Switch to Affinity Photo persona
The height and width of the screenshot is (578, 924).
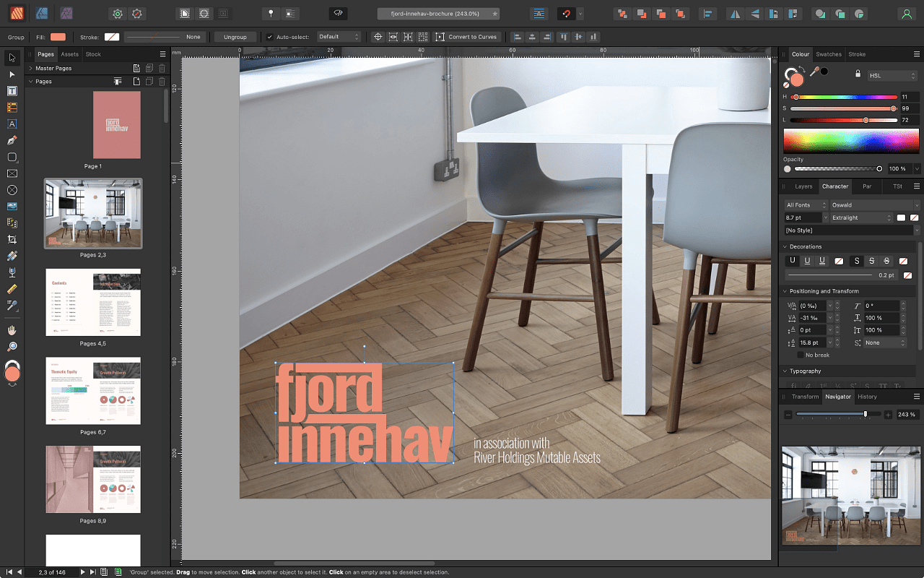coord(66,13)
